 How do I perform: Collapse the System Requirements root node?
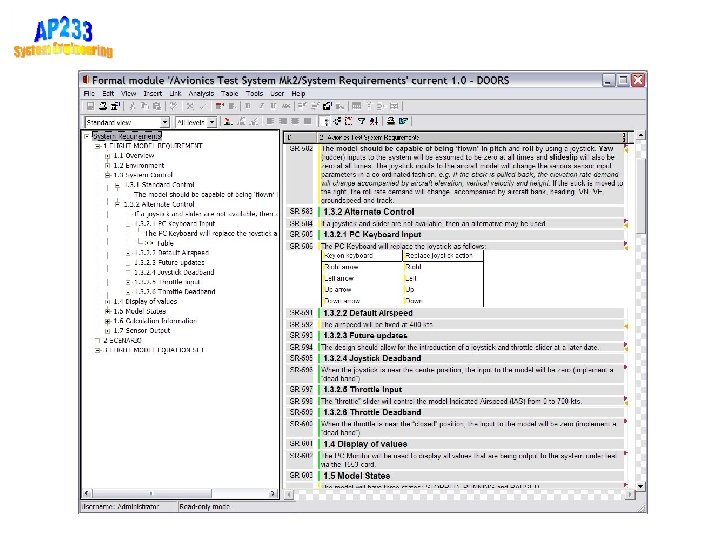click(x=87, y=136)
